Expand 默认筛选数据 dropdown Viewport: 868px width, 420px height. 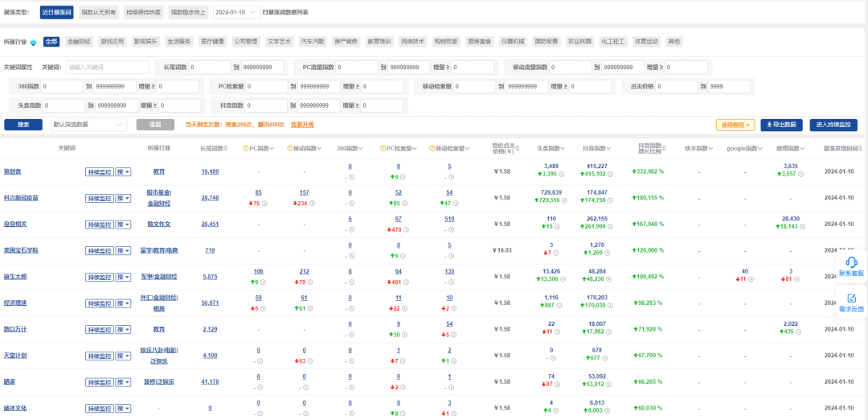(88, 125)
